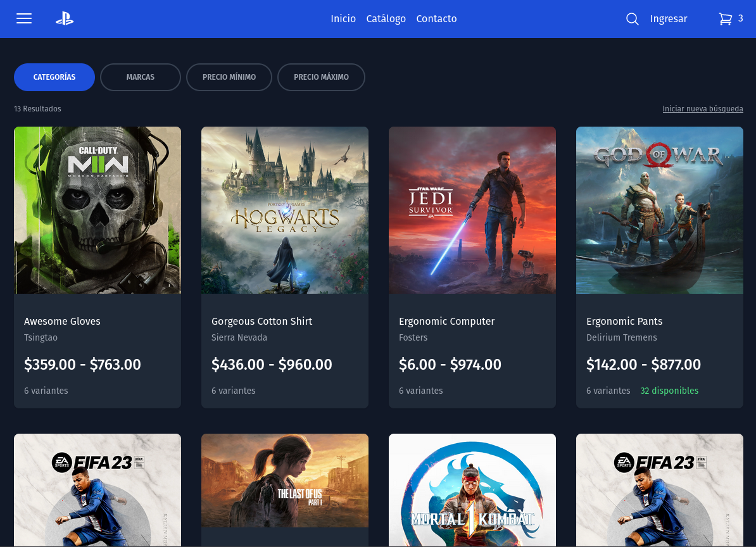Go to Inicio page
The width and height of the screenshot is (756, 547).
343,19
